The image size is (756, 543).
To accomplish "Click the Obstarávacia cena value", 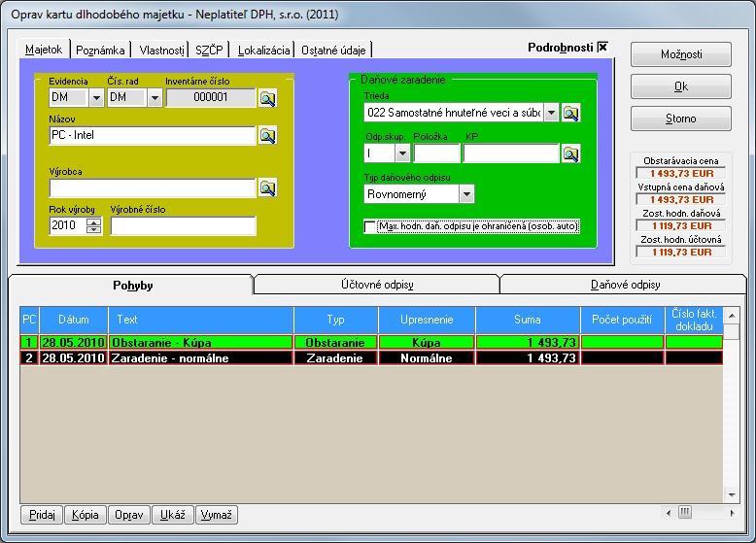I will click(x=681, y=174).
